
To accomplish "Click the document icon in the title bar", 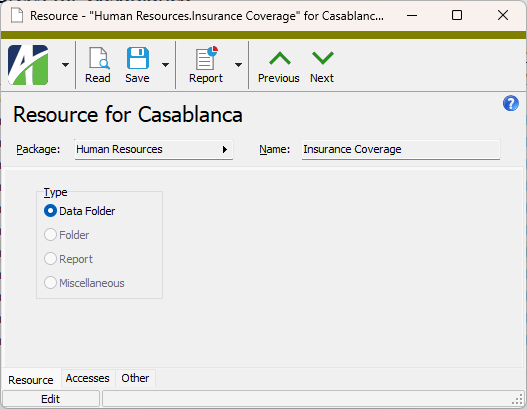I will (x=17, y=15).
